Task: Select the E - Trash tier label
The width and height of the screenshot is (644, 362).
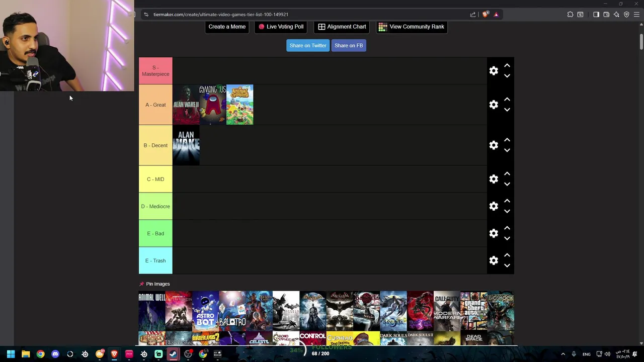Action: pyautogui.click(x=155, y=260)
